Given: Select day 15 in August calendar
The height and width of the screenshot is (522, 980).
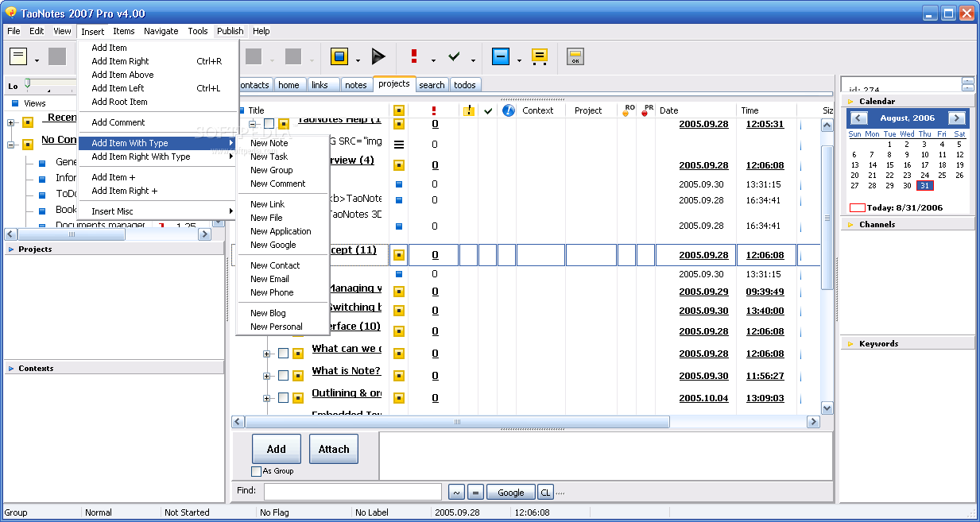Looking at the screenshot, I should click(889, 165).
